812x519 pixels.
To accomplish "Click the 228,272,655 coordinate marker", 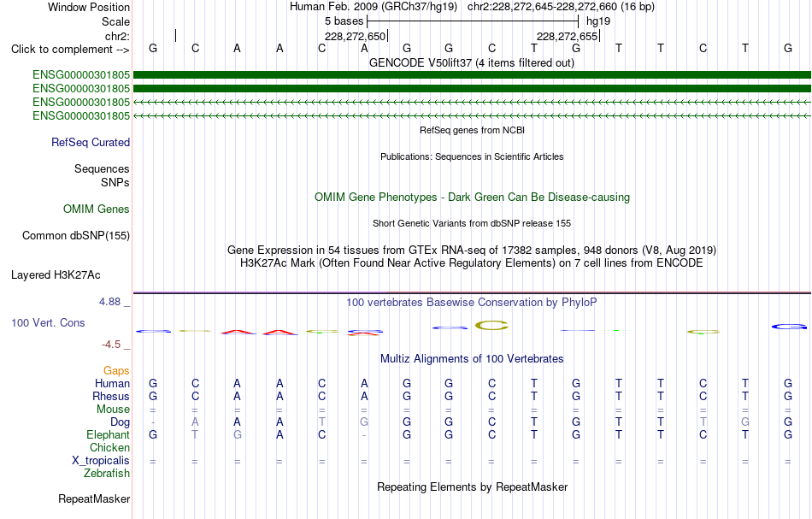I will pos(567,36).
